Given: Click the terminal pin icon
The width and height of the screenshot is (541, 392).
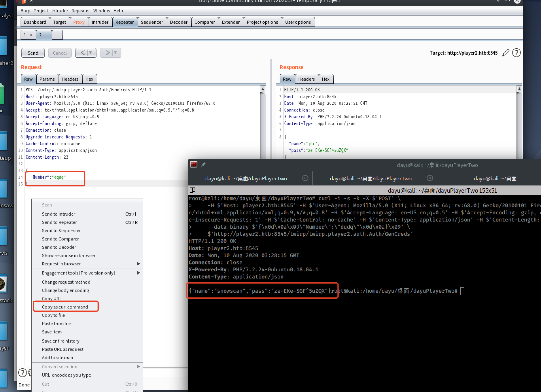Looking at the screenshot, I should (x=203, y=164).
